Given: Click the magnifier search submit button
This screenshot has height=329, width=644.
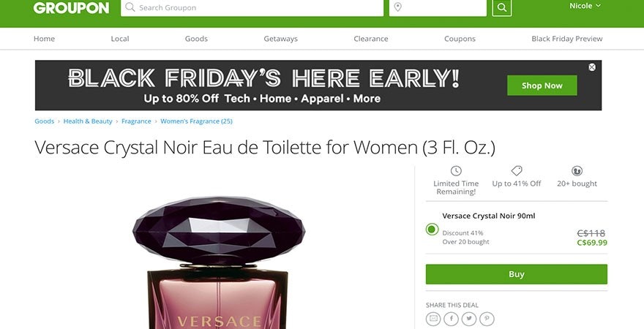Looking at the screenshot, I should pyautogui.click(x=502, y=7).
